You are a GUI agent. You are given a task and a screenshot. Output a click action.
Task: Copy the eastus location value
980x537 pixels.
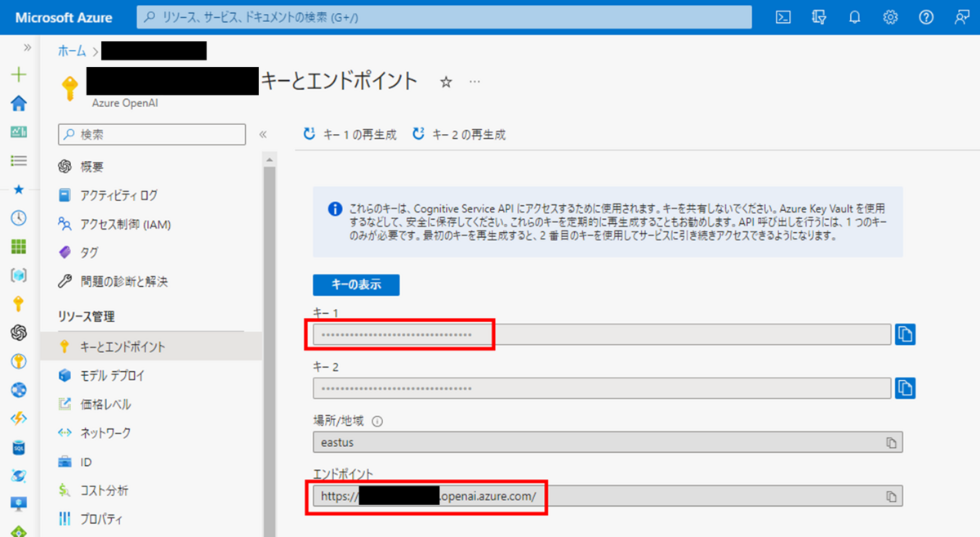click(892, 442)
